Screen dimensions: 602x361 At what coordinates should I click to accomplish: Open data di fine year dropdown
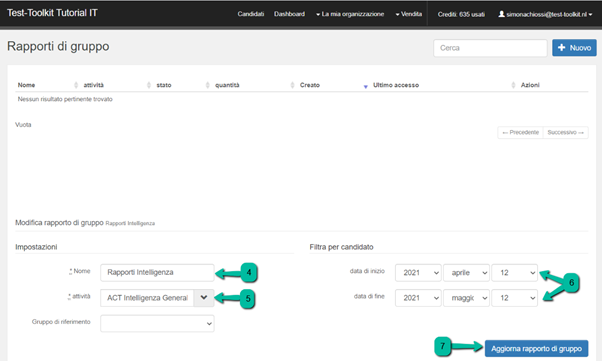(x=418, y=298)
